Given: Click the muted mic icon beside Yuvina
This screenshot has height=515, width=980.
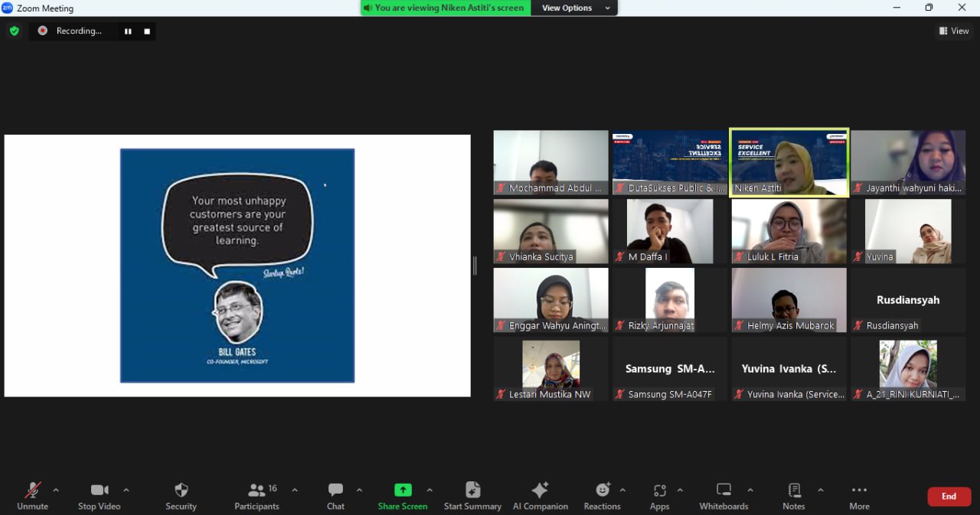Looking at the screenshot, I should pyautogui.click(x=859, y=257).
